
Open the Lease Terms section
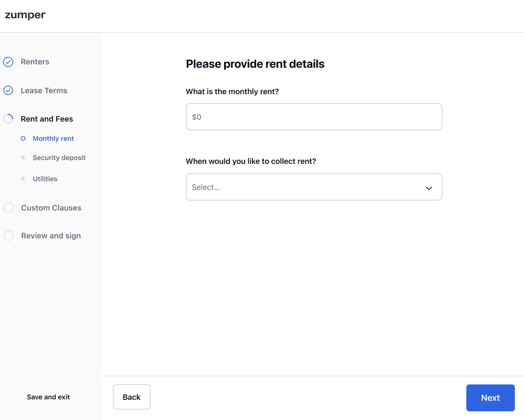[x=44, y=90]
